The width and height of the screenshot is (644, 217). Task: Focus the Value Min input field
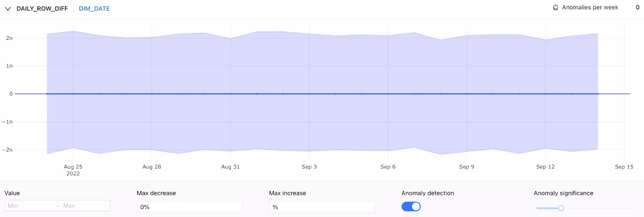coord(28,206)
